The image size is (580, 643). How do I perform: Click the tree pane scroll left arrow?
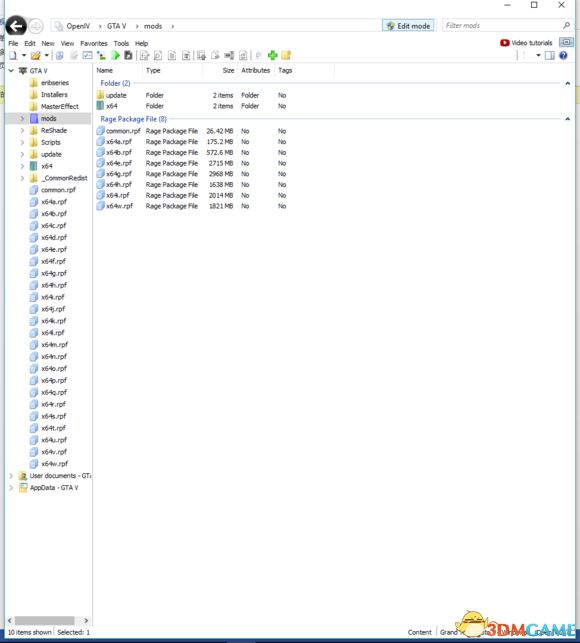(x=10, y=620)
